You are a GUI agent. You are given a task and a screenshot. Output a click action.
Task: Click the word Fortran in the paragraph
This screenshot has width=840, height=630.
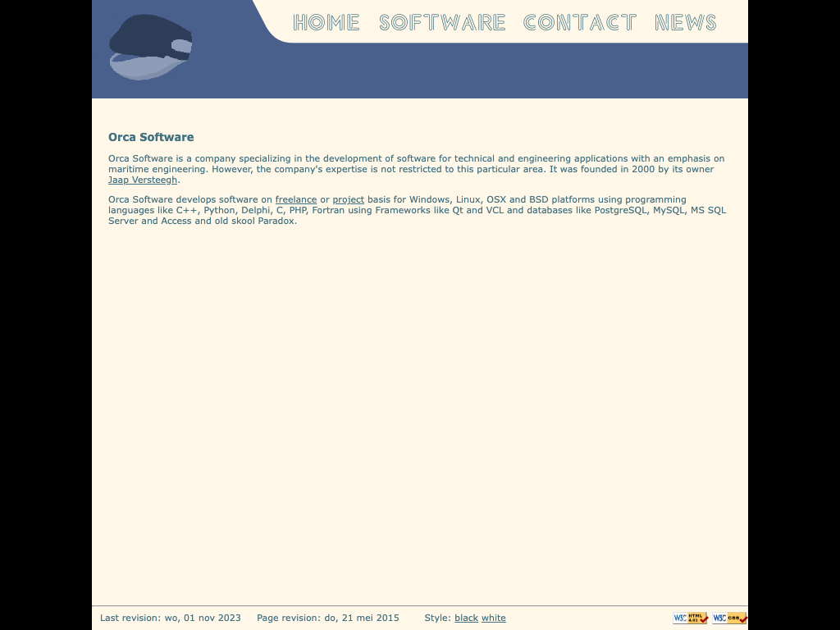328,210
